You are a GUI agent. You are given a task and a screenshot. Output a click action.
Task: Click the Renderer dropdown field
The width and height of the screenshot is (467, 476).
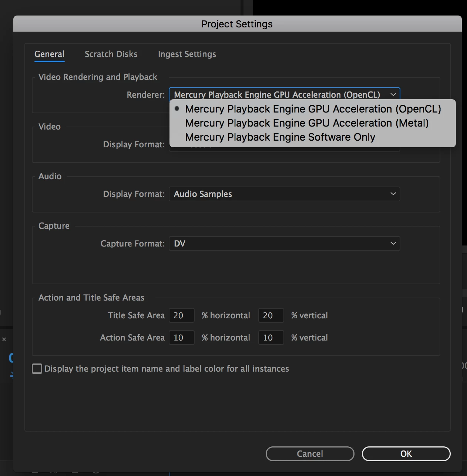(285, 94)
